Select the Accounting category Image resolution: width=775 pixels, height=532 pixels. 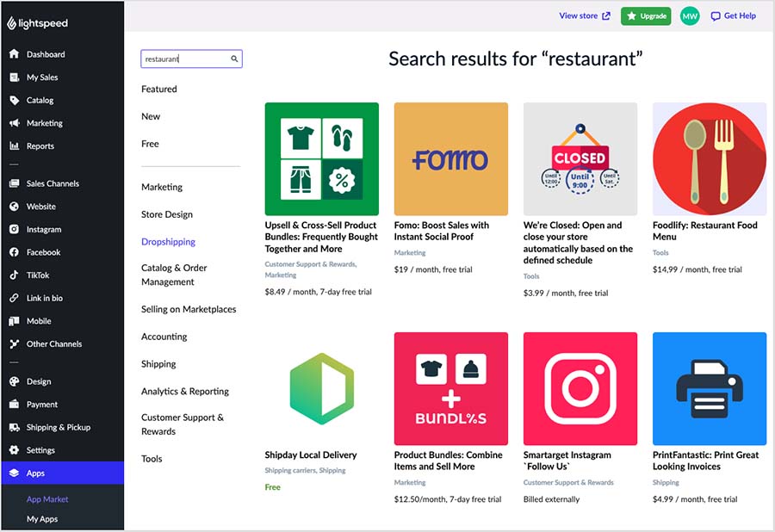tap(164, 337)
